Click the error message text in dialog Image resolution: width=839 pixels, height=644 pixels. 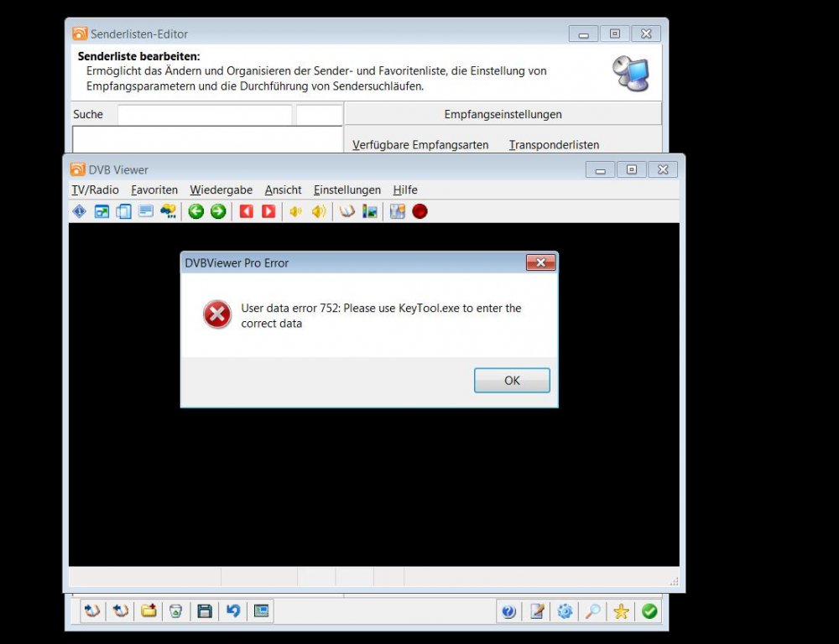[x=381, y=315]
